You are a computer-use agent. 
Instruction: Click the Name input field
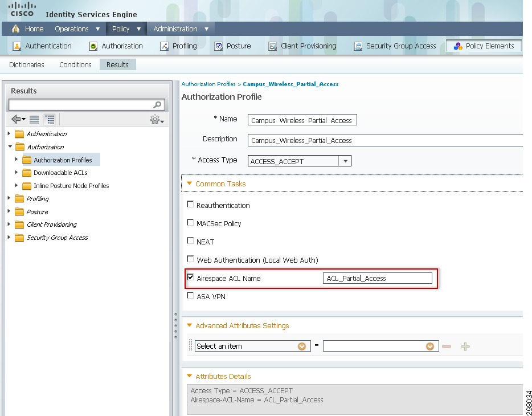click(302, 120)
